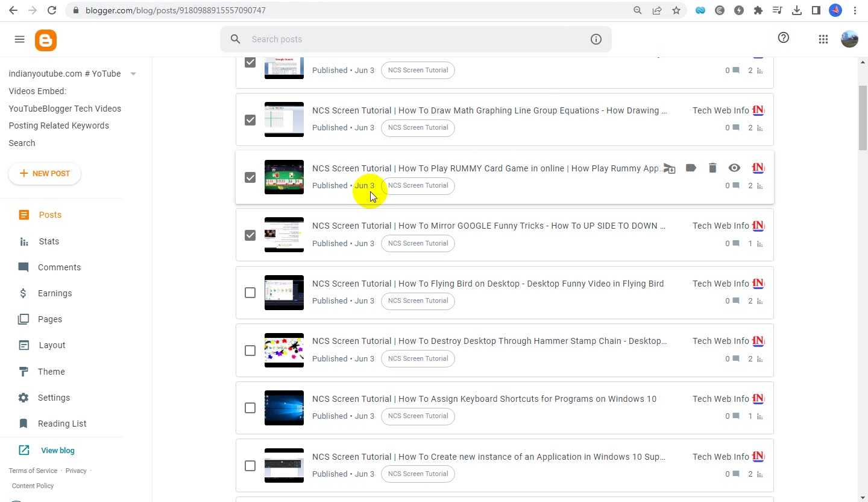
Task: Focus the Search posts field
Action: click(x=416, y=39)
